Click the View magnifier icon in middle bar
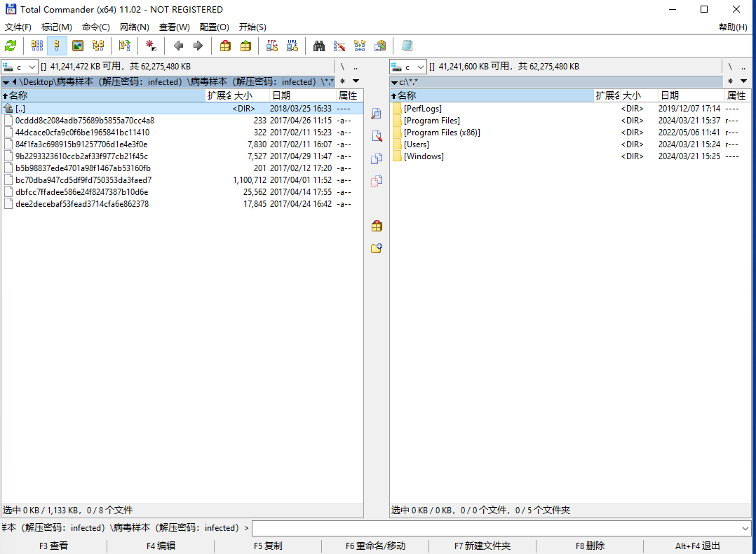756x554 pixels. tap(377, 114)
